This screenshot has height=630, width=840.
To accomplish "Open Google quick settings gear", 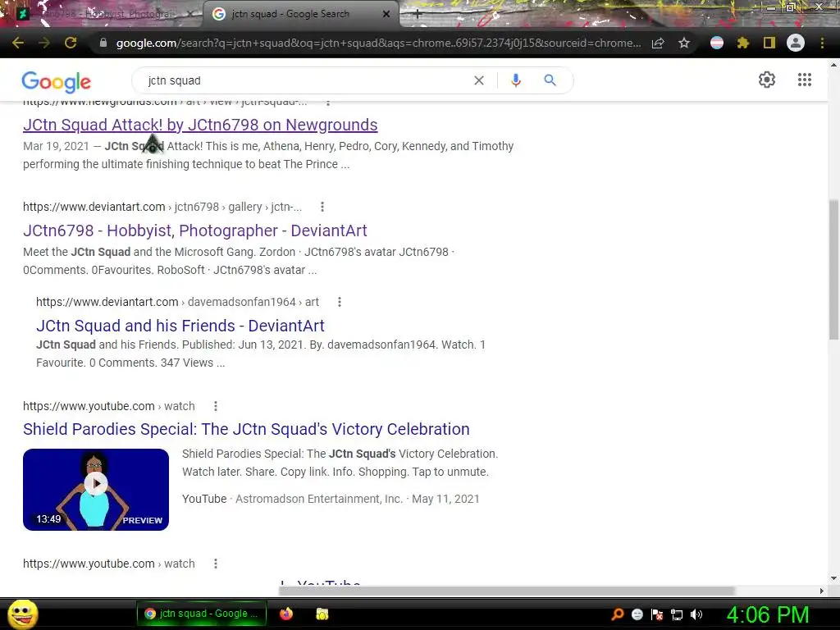I will (767, 80).
